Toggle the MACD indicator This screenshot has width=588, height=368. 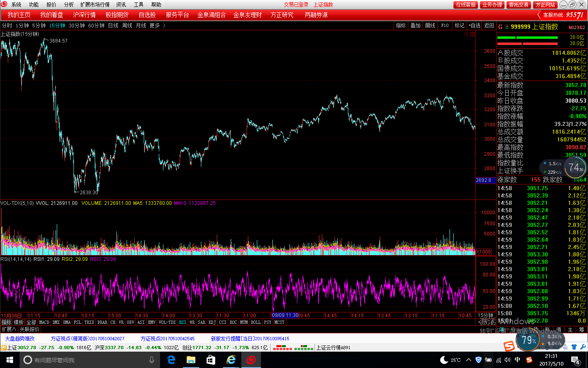pos(44,322)
